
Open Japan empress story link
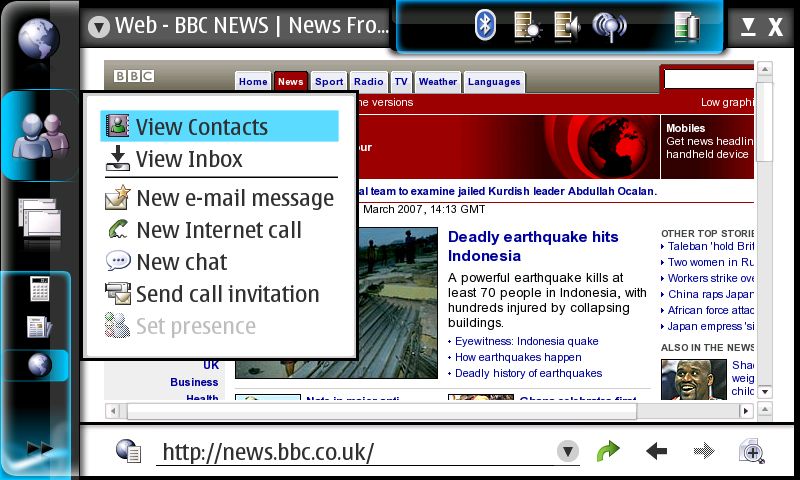pos(710,326)
